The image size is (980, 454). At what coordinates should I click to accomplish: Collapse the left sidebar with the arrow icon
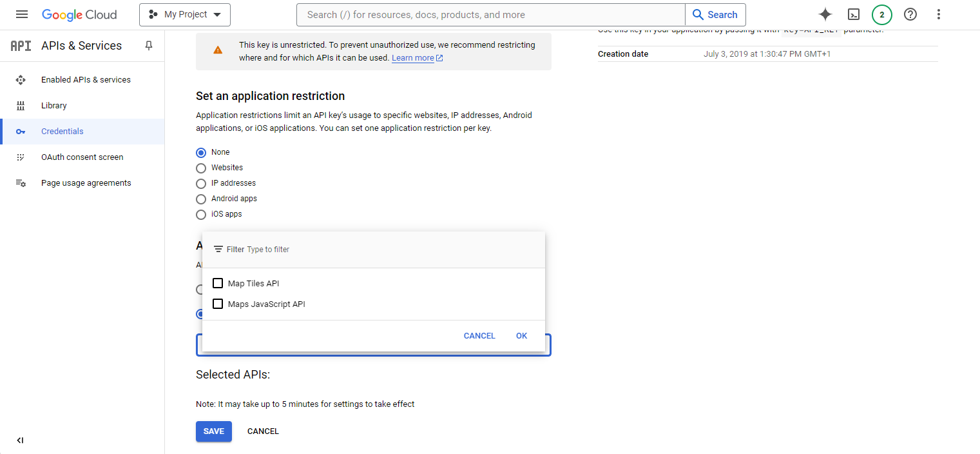tap(19, 440)
